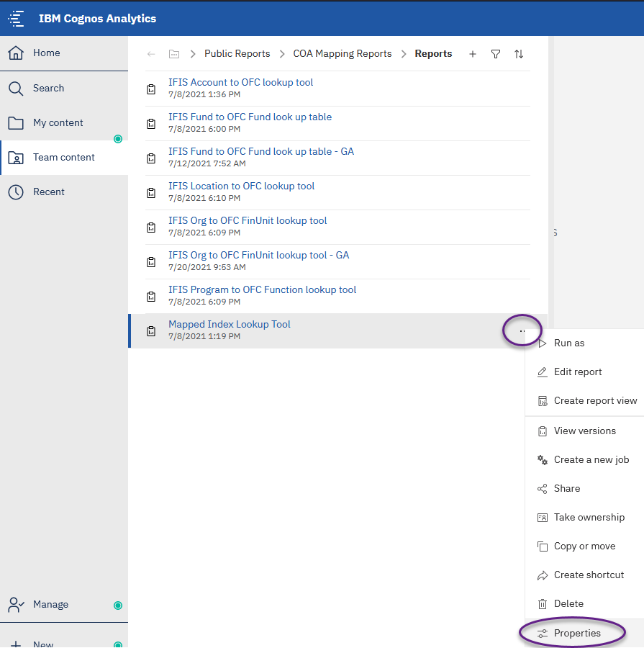Click the Home label in sidebar
Viewport: 644px width, 648px height.
(x=47, y=53)
